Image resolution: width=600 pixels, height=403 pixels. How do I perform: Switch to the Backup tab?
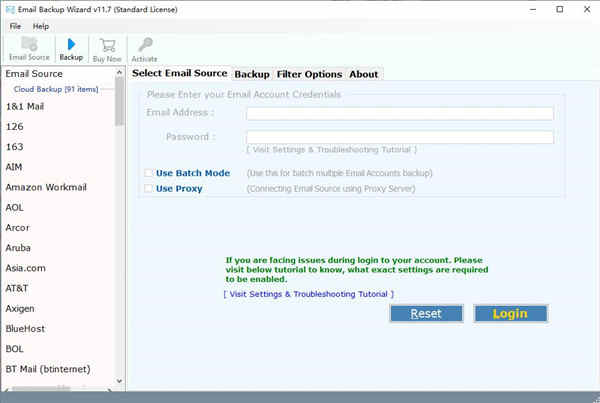(x=252, y=74)
